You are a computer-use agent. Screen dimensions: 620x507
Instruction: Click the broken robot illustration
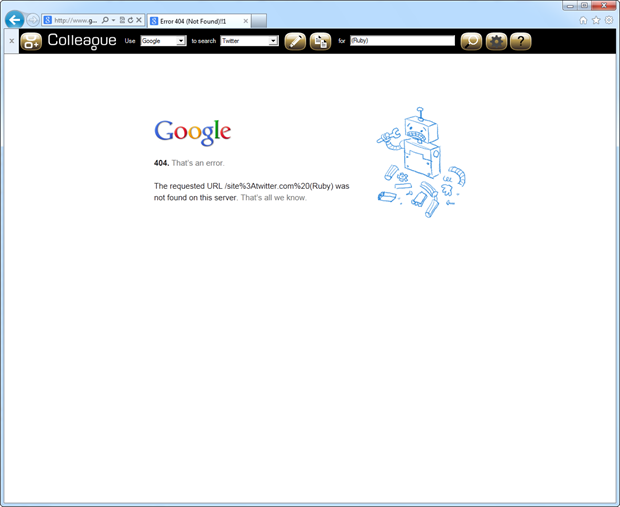coord(421,162)
